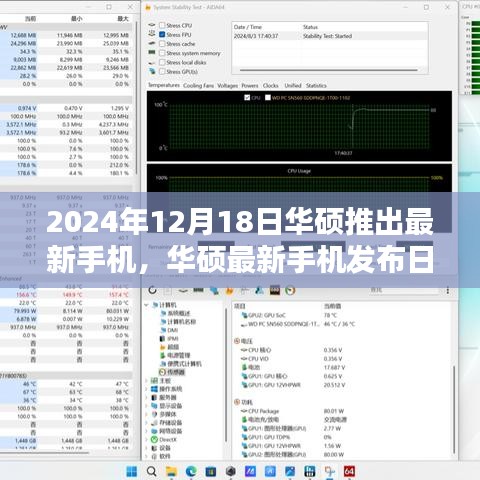
Task: Click the search field in AIDA64 toolbar
Action: [x=405, y=290]
